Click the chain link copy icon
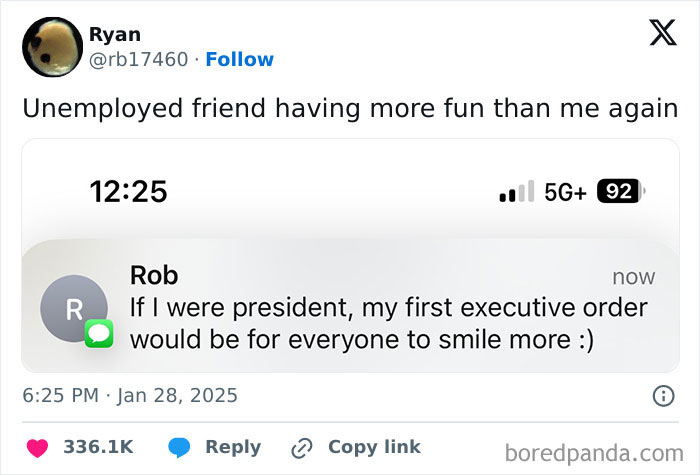Viewport: 700px width, 475px height. (303, 447)
